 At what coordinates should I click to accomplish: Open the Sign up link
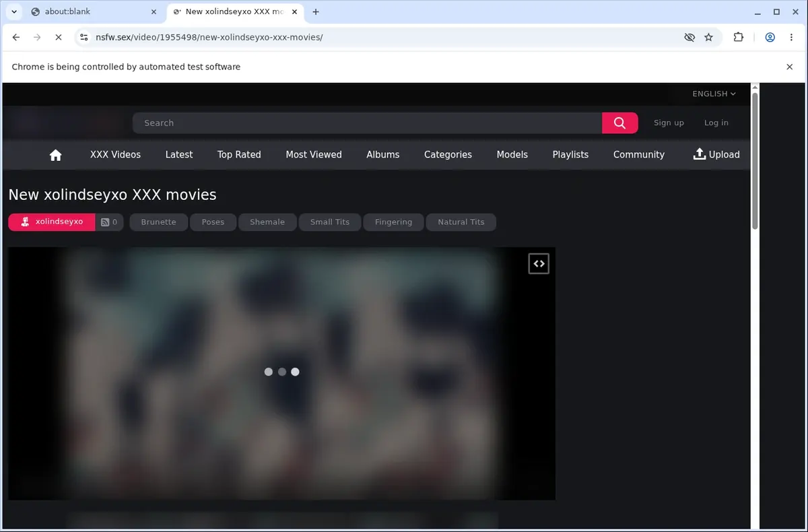click(x=669, y=123)
